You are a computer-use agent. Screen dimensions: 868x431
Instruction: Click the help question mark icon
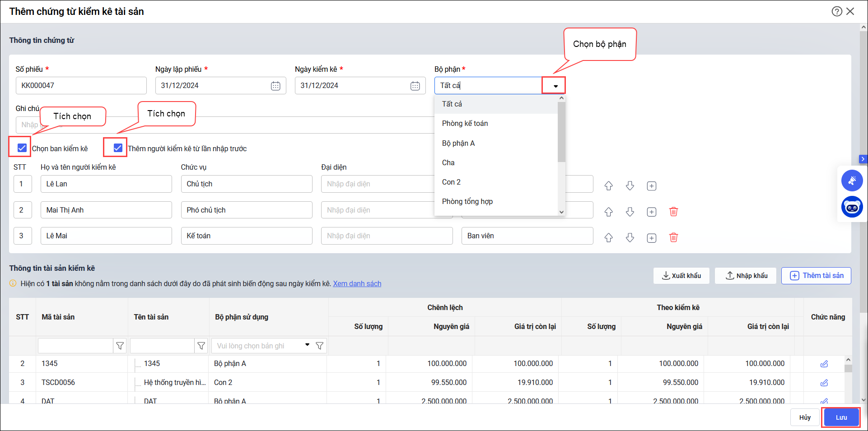[x=836, y=11]
